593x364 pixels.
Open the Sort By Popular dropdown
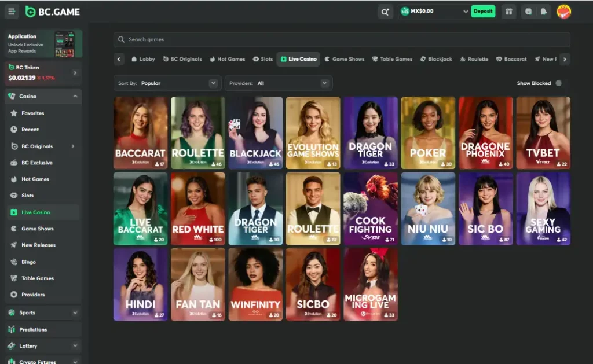[x=167, y=83]
